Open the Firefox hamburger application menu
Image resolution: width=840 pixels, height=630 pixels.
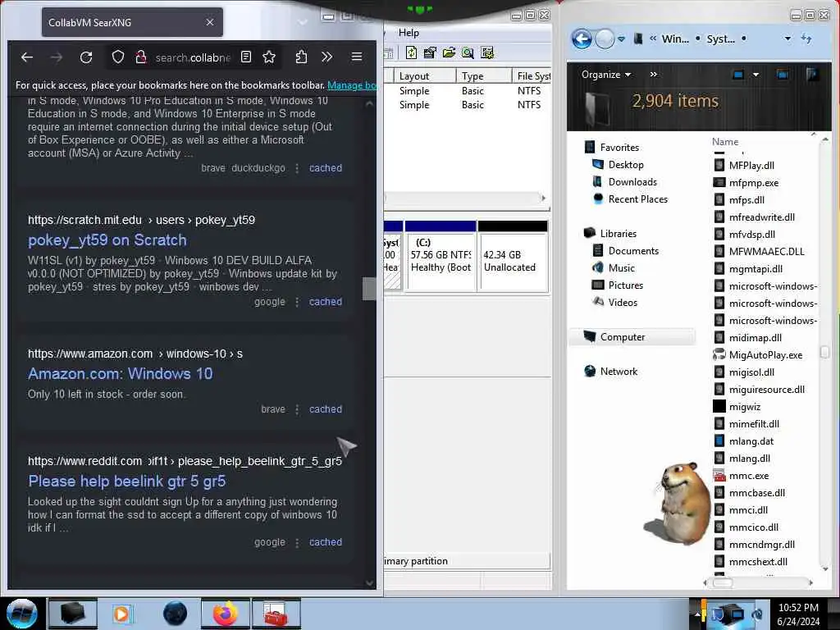(x=357, y=57)
